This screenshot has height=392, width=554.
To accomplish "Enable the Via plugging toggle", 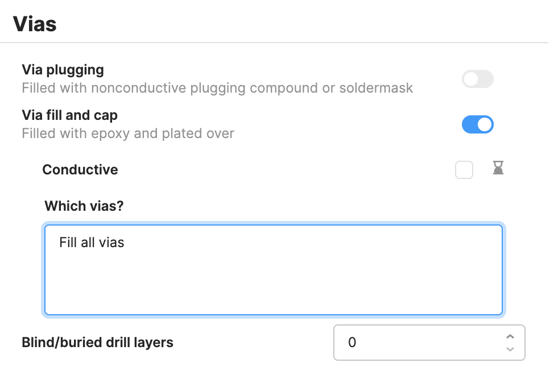I will pyautogui.click(x=477, y=79).
